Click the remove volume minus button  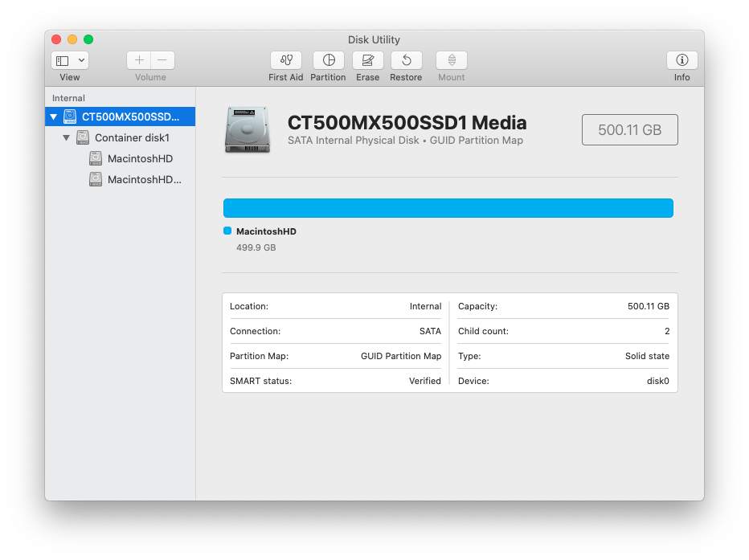click(x=162, y=60)
